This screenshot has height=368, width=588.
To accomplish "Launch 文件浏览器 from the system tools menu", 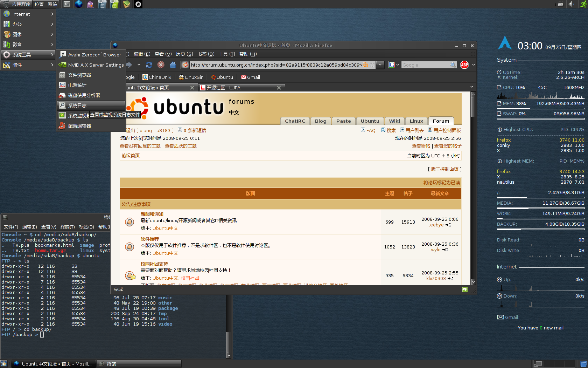I will tap(91, 75).
